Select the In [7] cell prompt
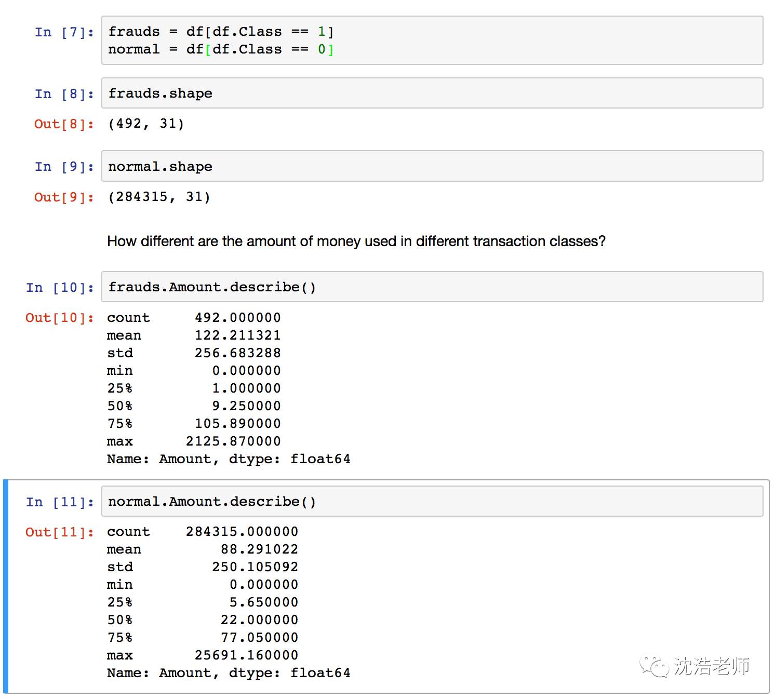Image resolution: width=775 pixels, height=700 pixels. click(64, 32)
